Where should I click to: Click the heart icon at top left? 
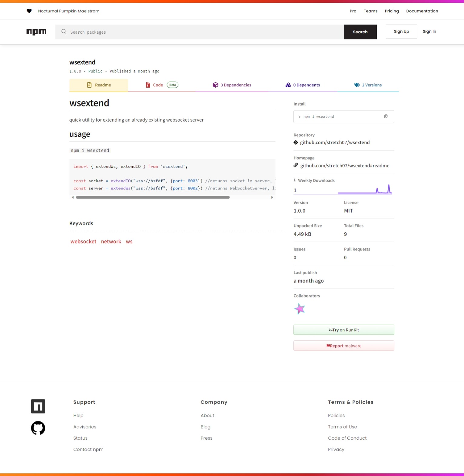coord(29,11)
